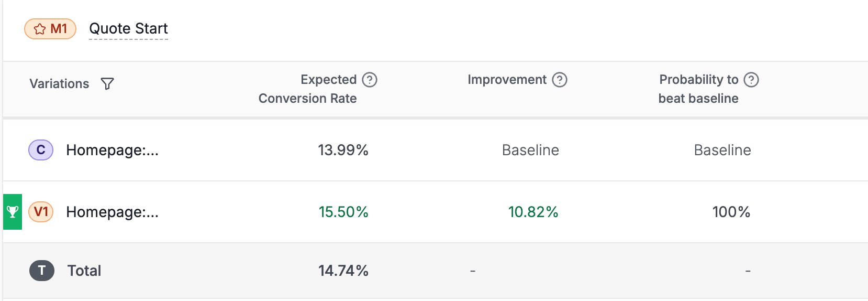Click the Total row label
Image resolution: width=868 pixels, height=301 pixels.
coord(84,271)
